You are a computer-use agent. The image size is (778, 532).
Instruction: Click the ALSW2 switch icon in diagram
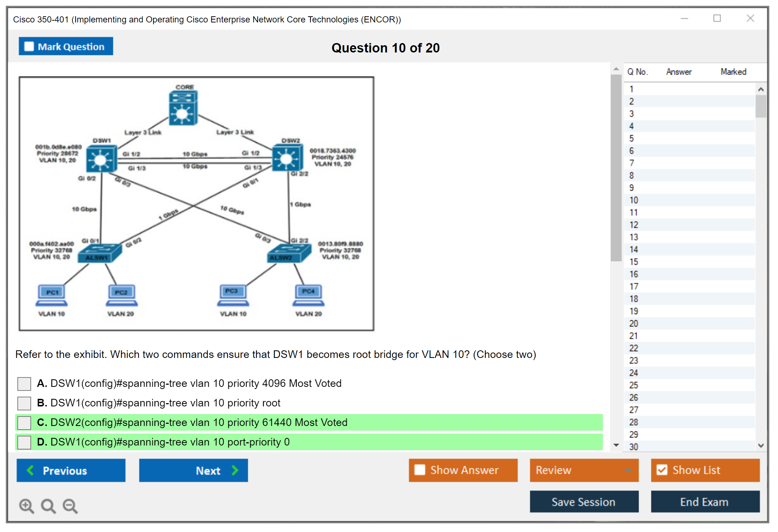(x=289, y=253)
